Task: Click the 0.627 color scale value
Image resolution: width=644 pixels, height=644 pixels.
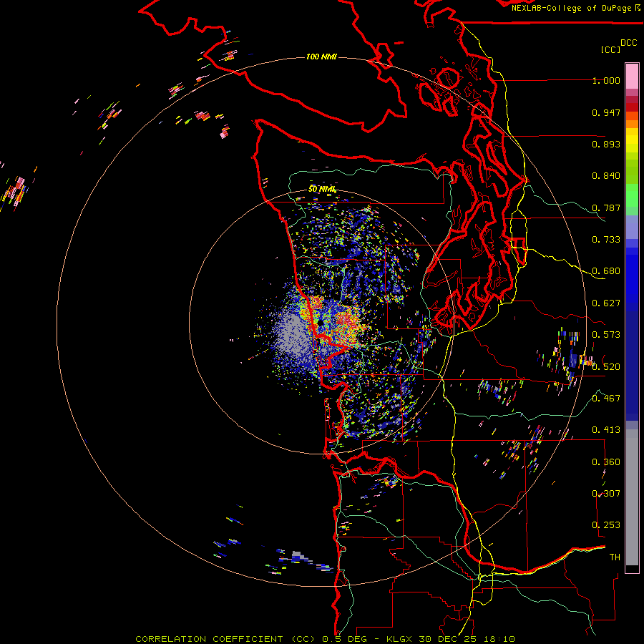Action: [x=606, y=303]
